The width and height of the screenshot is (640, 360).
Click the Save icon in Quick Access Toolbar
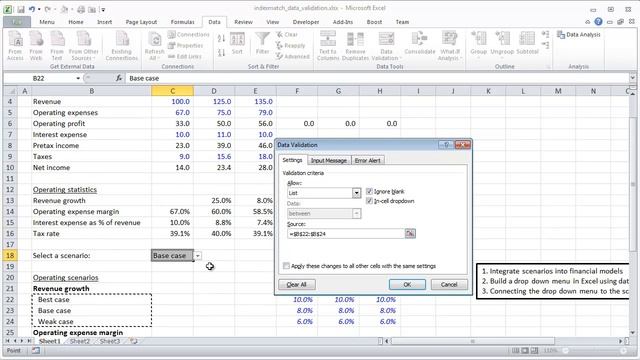pyautogui.click(x=21, y=9)
